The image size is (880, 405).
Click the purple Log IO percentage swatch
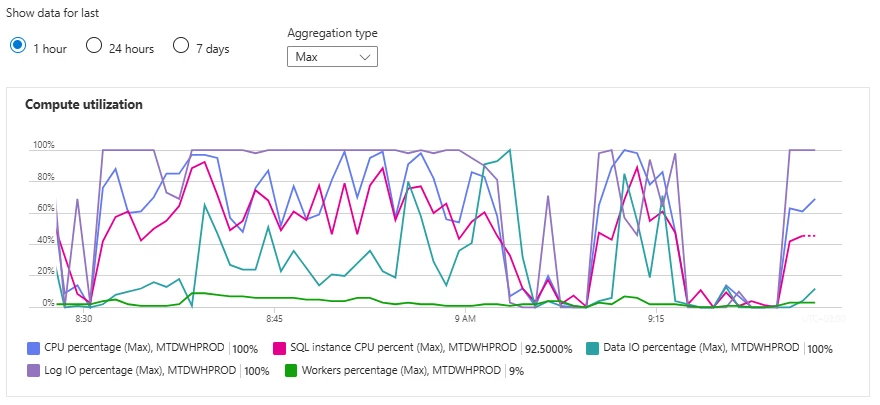[x=32, y=370]
